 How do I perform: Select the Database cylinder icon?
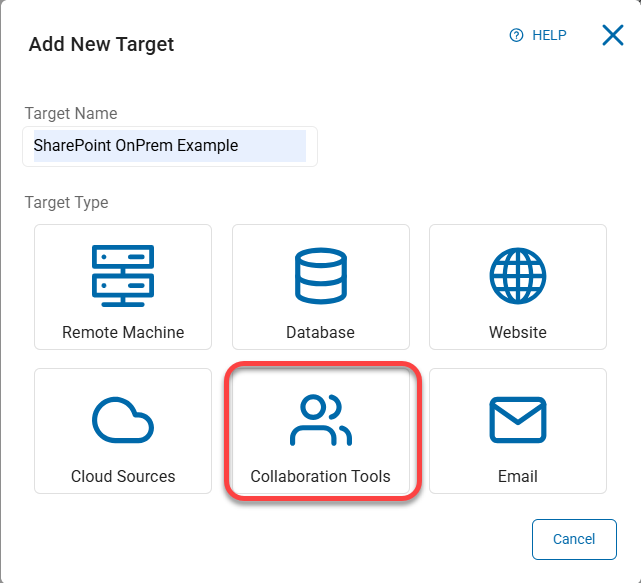pos(320,275)
